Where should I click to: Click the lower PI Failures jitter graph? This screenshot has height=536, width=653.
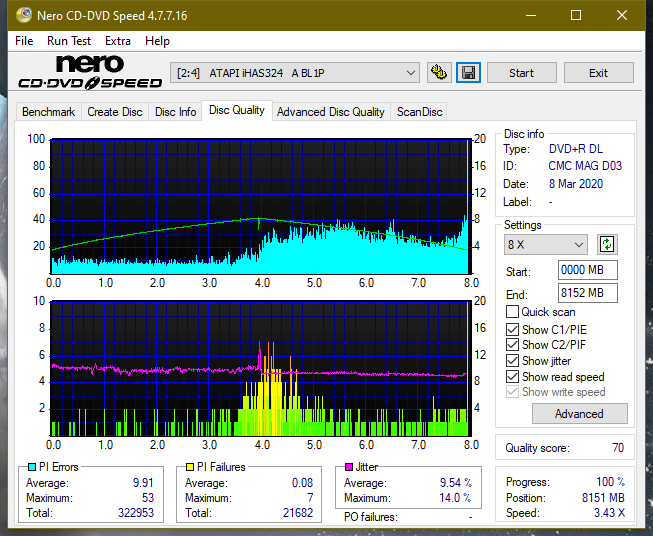pyautogui.click(x=261, y=369)
